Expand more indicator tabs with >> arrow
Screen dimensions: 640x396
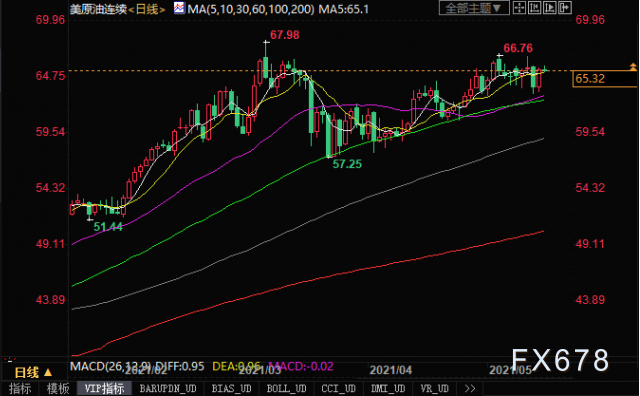470,389
